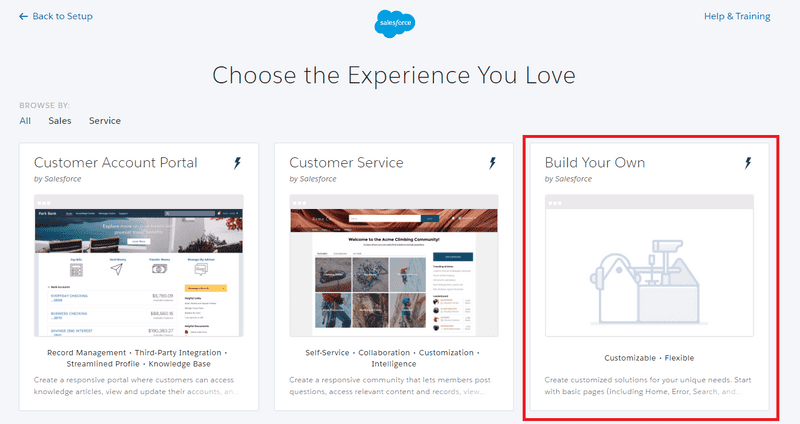Click 'by Salesforce' under Build Your Own
The height and width of the screenshot is (424, 800).
[x=568, y=179]
